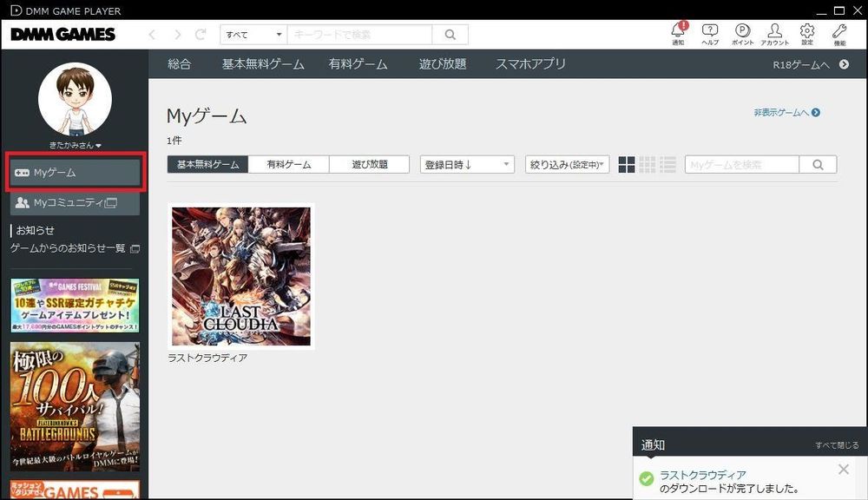Refresh the page with the reload icon
The image size is (868, 500).
click(201, 34)
